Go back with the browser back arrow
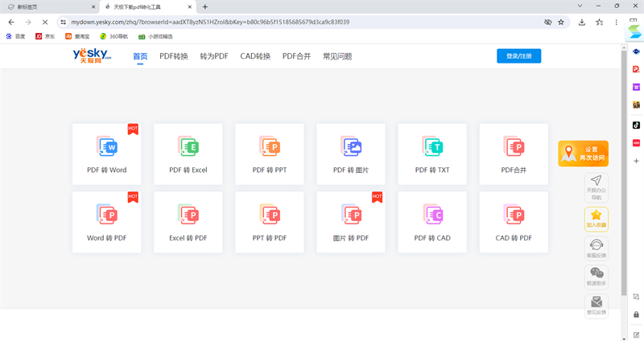 pos(11,23)
